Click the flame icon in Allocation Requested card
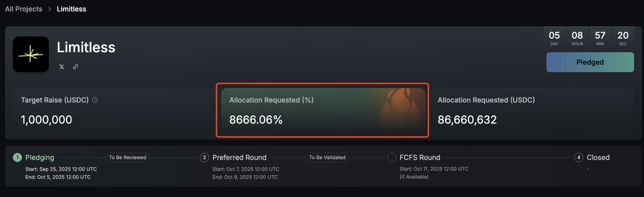Image resolution: width=644 pixels, height=197 pixels. click(399, 109)
